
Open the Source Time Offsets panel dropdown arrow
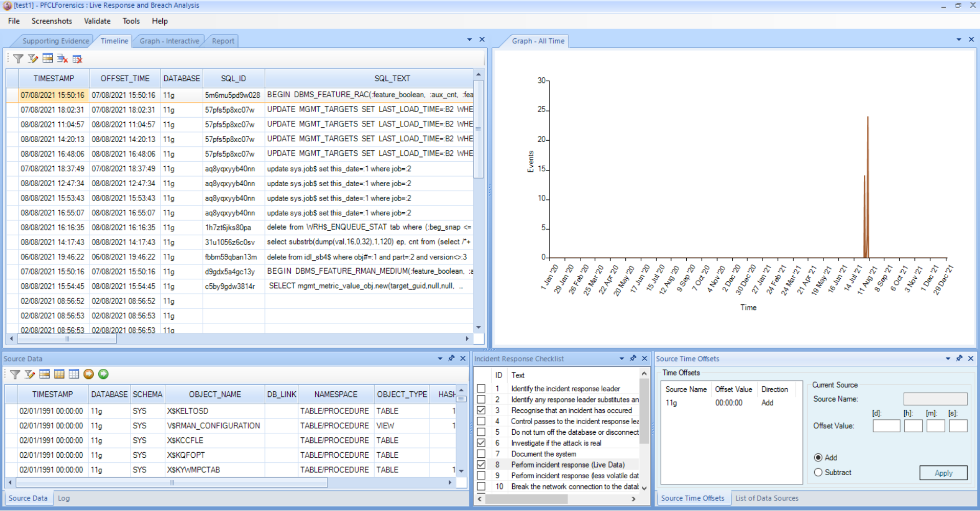tap(948, 359)
